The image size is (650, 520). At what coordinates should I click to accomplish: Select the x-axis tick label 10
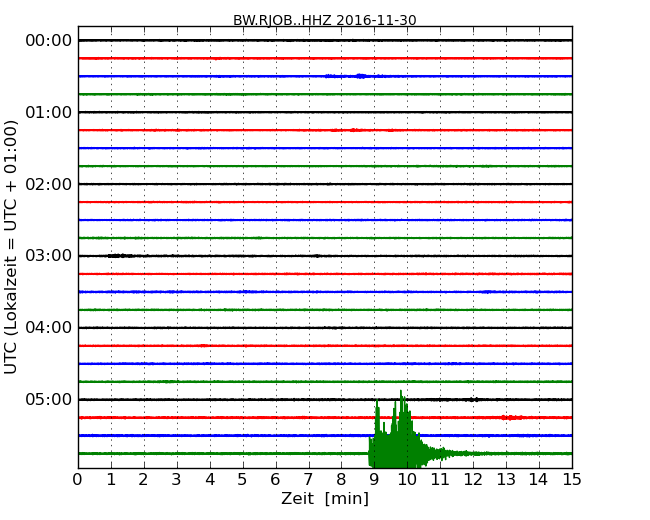click(x=407, y=480)
